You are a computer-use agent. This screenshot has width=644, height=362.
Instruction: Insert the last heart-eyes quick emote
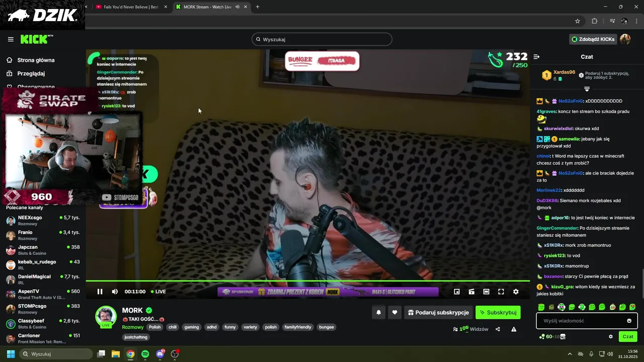pos(632,307)
